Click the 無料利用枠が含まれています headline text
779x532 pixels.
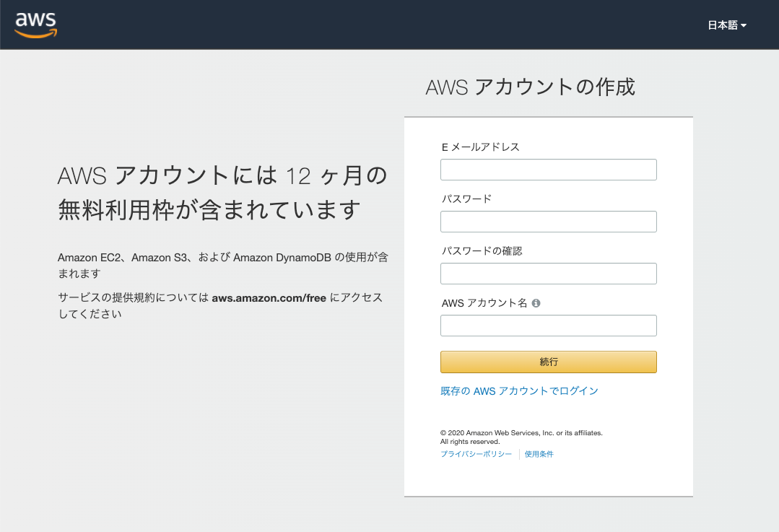pos(209,209)
